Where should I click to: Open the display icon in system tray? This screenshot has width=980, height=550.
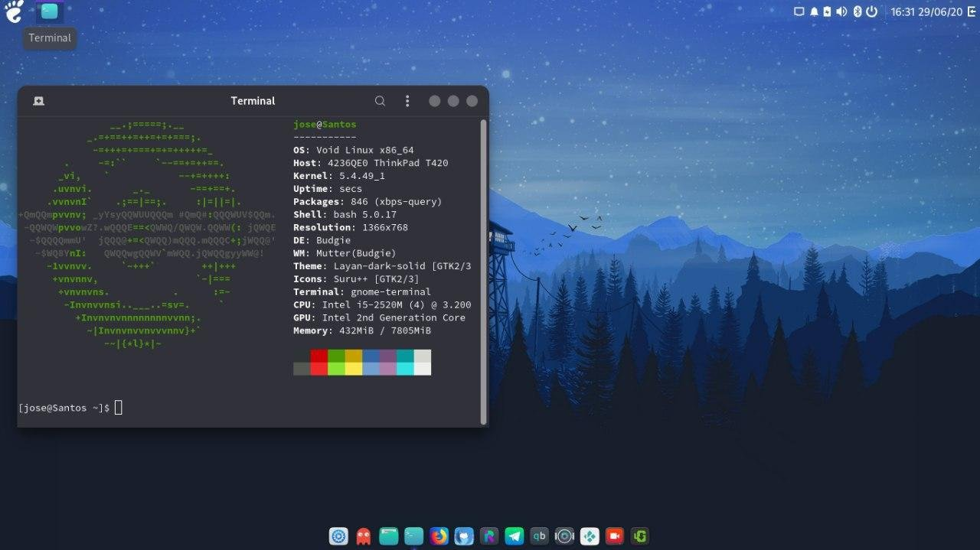pyautogui.click(x=799, y=11)
